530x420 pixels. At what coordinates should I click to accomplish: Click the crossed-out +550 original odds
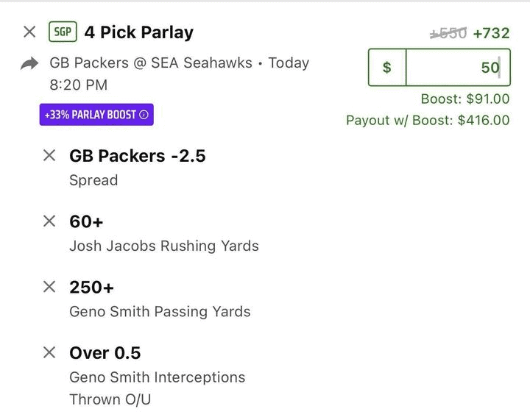pos(448,33)
